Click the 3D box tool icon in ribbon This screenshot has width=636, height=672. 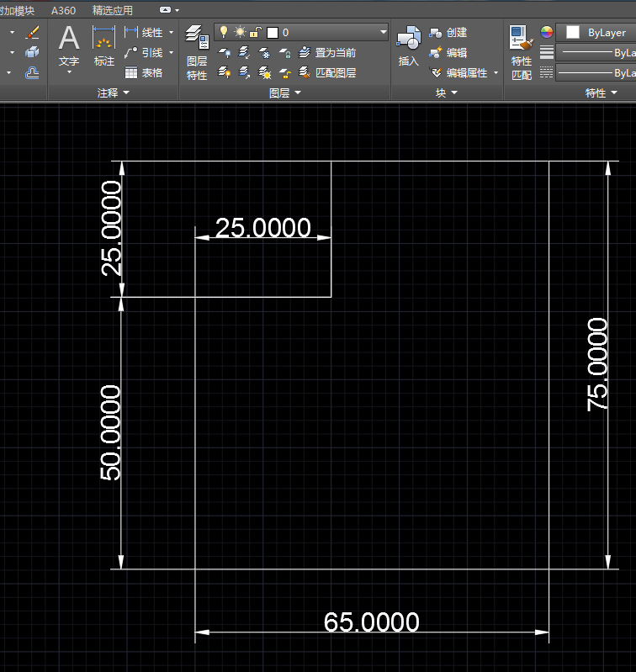tap(32, 53)
